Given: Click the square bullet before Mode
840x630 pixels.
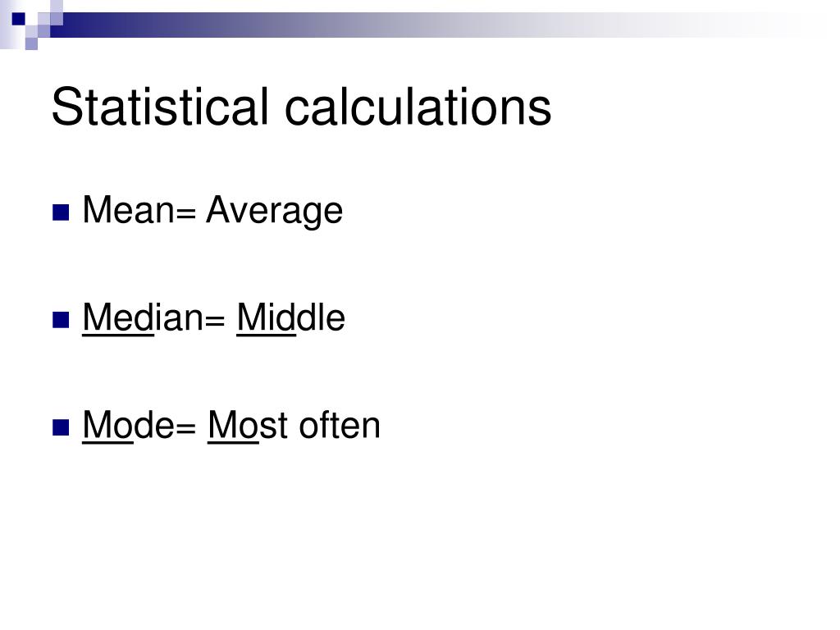Looking at the screenshot, I should click(x=61, y=427).
